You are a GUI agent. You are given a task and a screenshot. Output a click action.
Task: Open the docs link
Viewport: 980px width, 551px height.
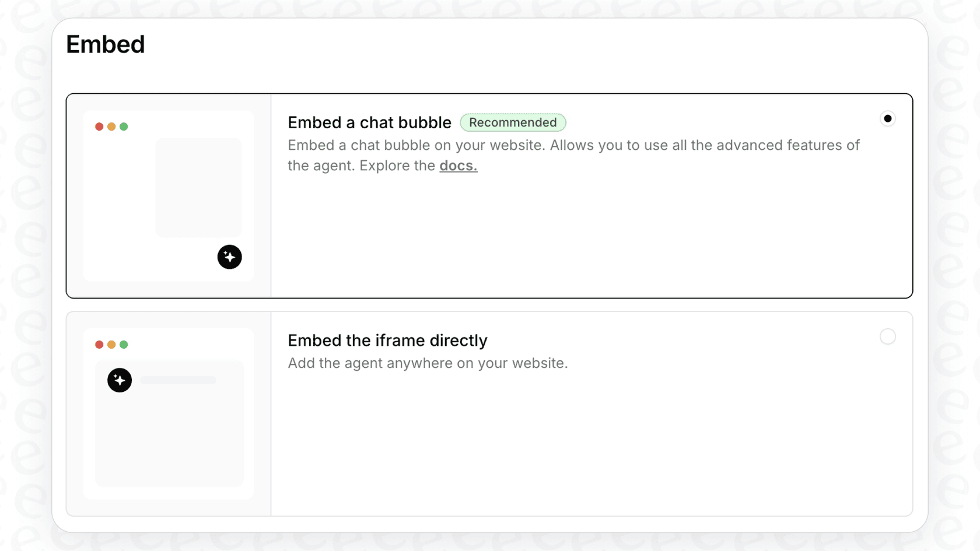click(458, 166)
